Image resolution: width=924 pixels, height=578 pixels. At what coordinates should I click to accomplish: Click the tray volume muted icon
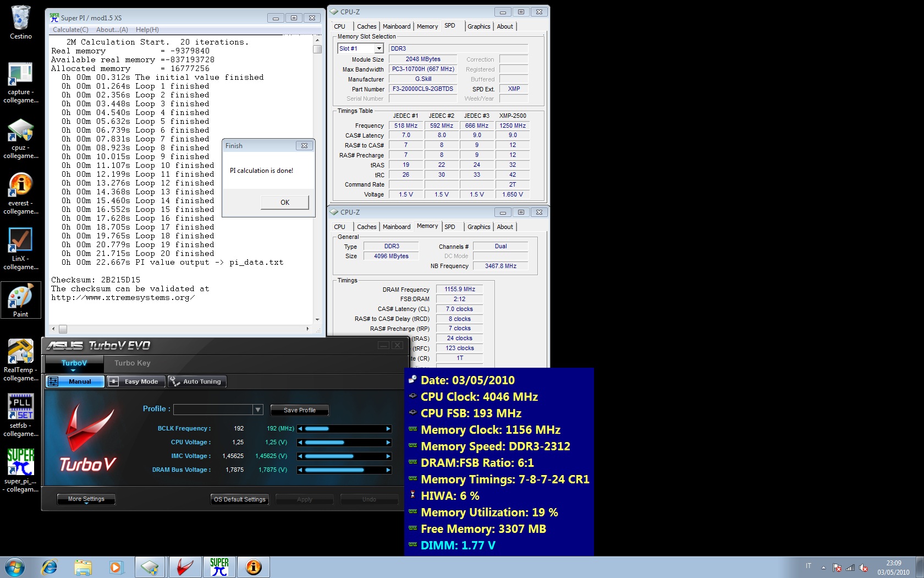pos(864,568)
